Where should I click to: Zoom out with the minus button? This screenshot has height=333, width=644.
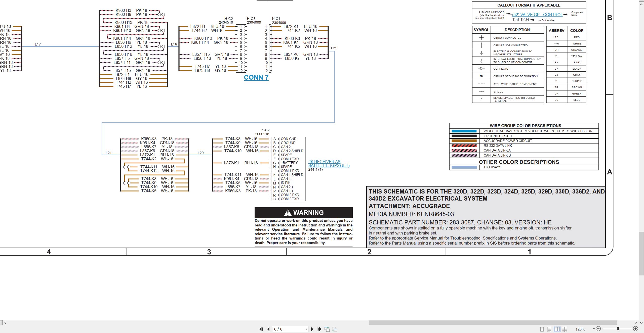[x=598, y=329]
